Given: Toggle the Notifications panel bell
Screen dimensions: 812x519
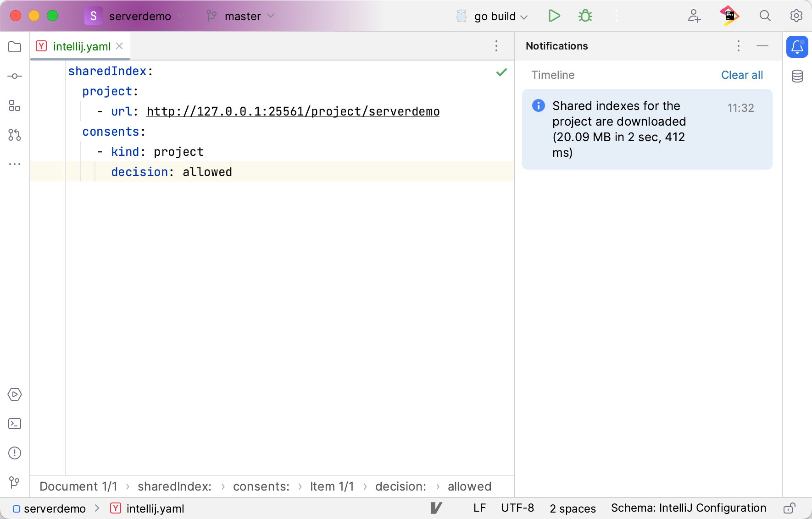Looking at the screenshot, I should pos(797,46).
